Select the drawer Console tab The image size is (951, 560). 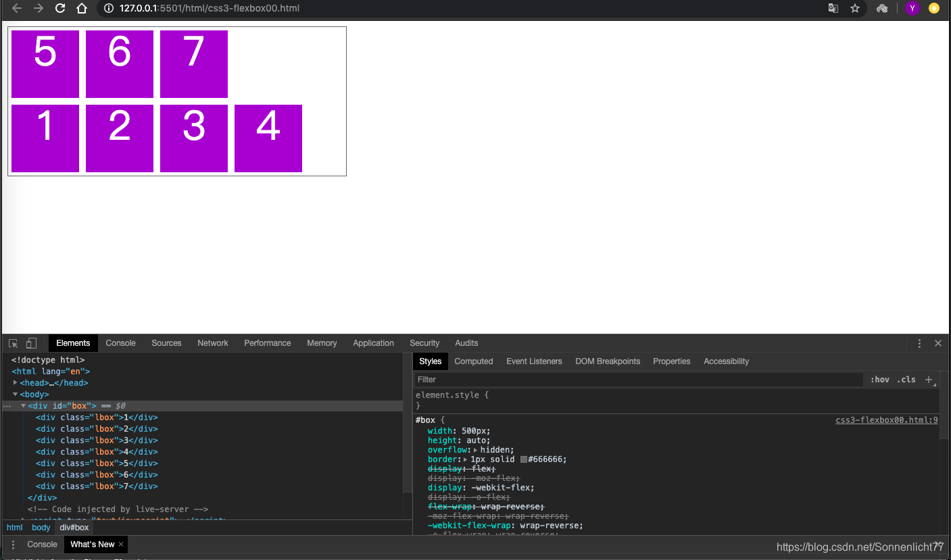point(42,544)
